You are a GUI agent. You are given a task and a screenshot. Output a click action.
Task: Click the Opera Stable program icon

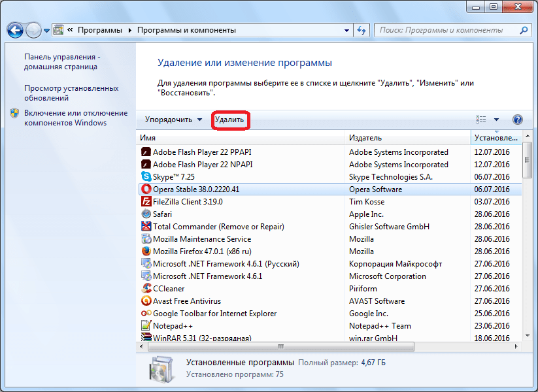coord(146,189)
